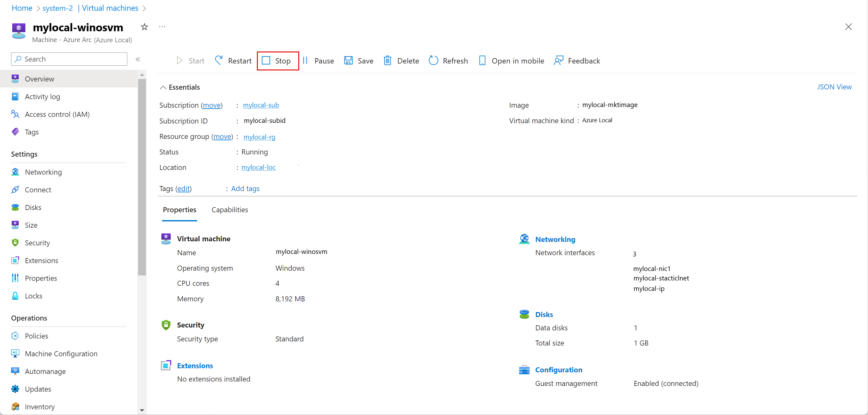Favorite mylocal-winosvm with the star icon
The height and width of the screenshot is (415, 868).
pos(144,27)
